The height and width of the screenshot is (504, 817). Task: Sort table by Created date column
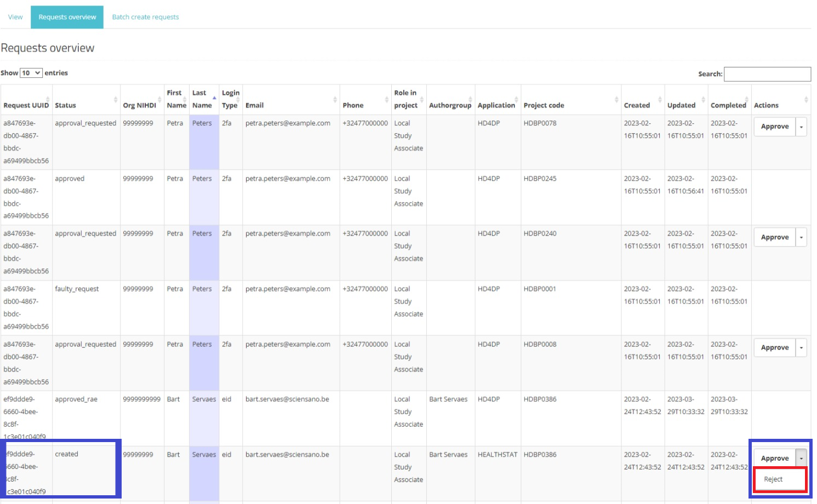(642, 105)
